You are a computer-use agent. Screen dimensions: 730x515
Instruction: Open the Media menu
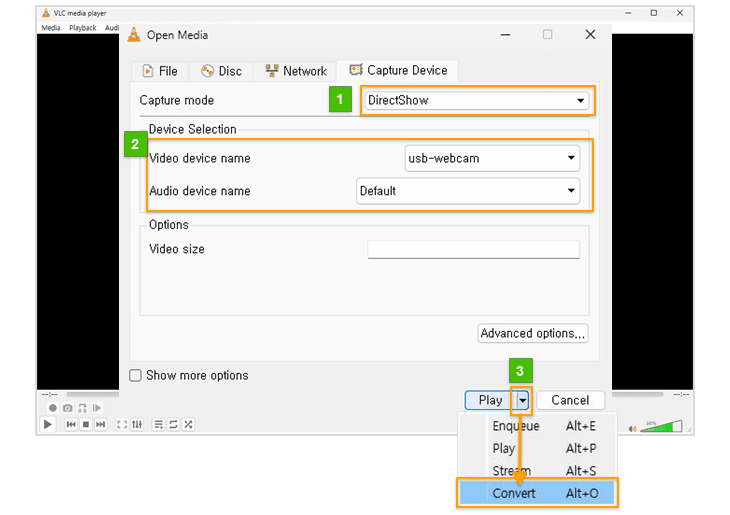click(x=51, y=28)
